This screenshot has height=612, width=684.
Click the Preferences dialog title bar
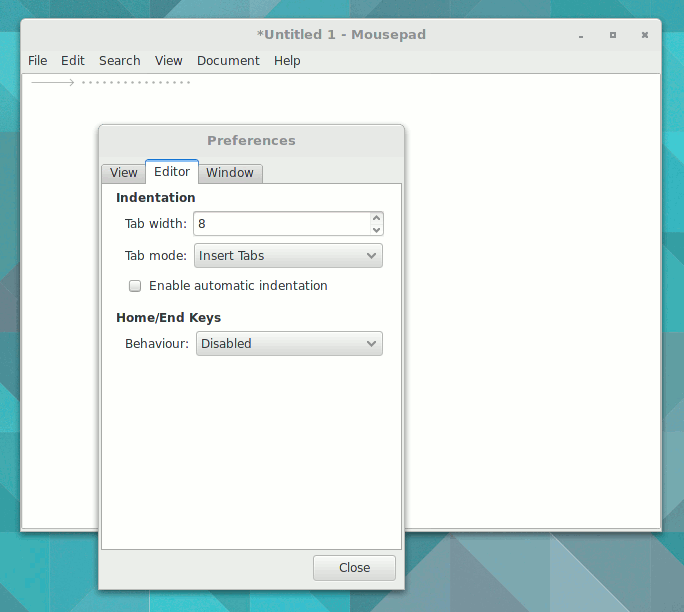pos(251,141)
